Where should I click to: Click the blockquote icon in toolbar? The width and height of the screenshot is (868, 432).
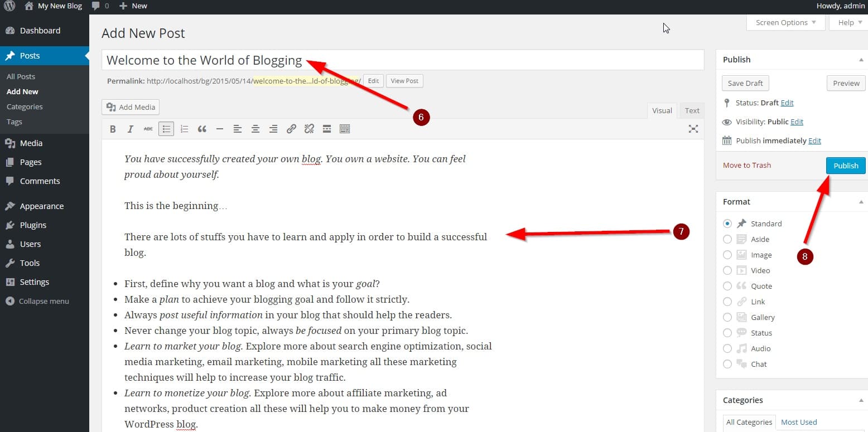tap(202, 129)
